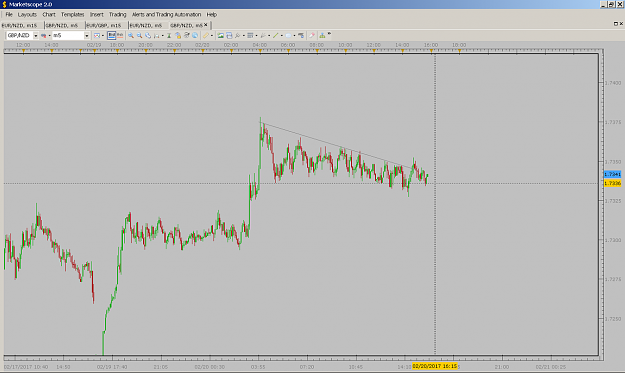Toggle the Ask price button

tap(120, 35)
